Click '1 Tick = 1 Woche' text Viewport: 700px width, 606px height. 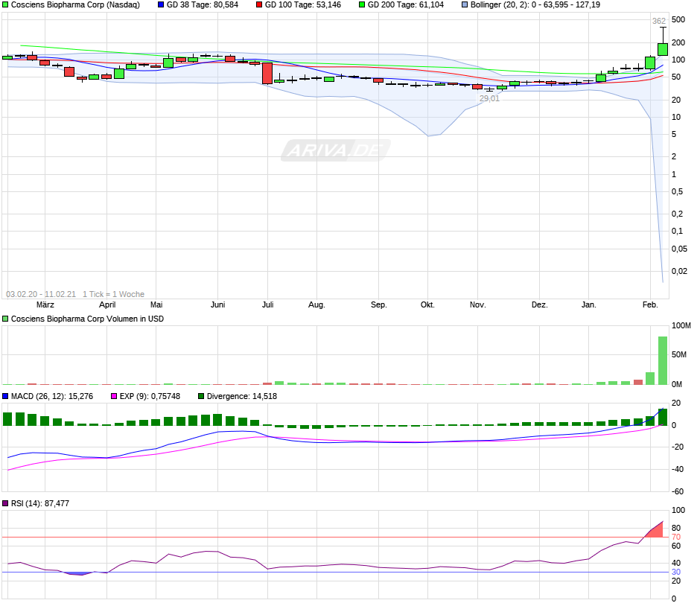click(113, 294)
